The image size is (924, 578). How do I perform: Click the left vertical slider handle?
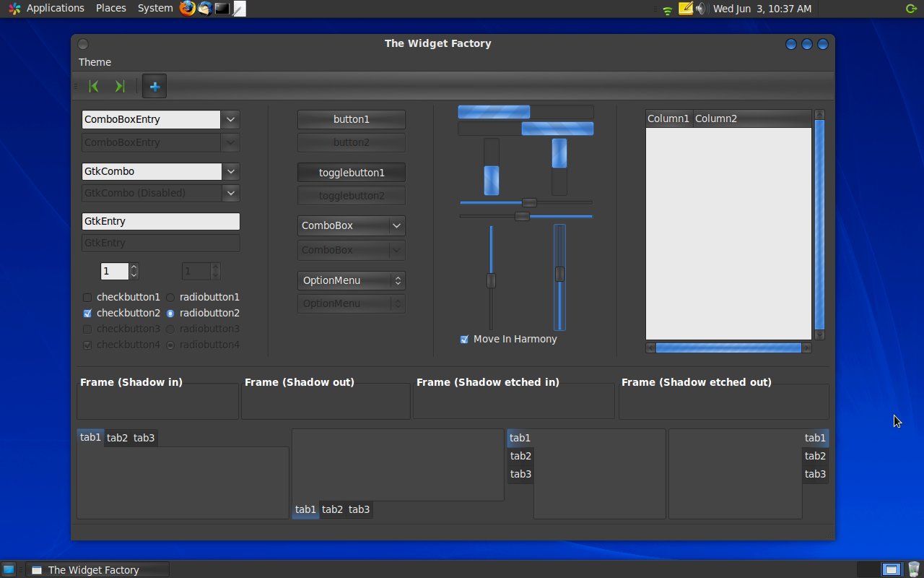click(491, 280)
